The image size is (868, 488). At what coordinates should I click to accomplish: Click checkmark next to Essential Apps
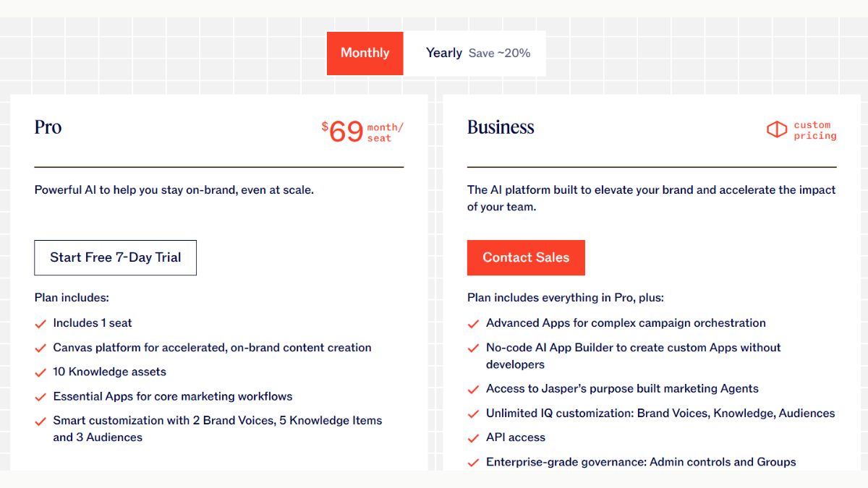(x=41, y=398)
